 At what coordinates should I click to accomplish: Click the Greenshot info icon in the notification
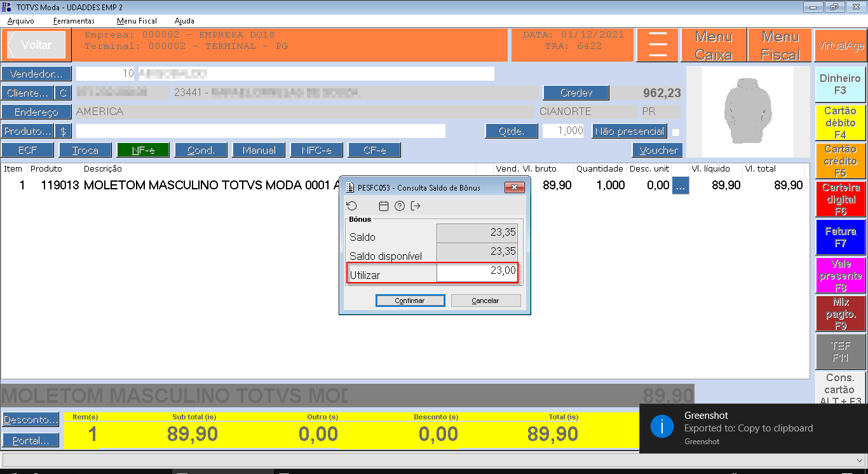click(x=661, y=427)
